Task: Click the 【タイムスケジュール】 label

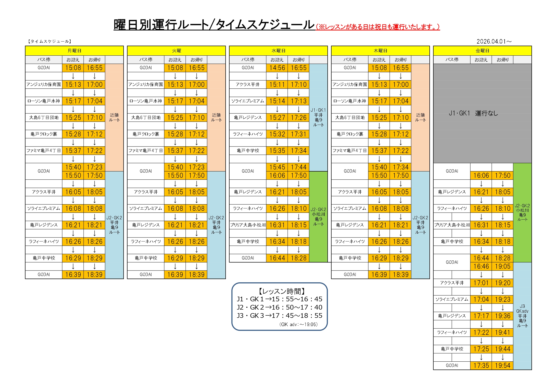Action: (50, 42)
